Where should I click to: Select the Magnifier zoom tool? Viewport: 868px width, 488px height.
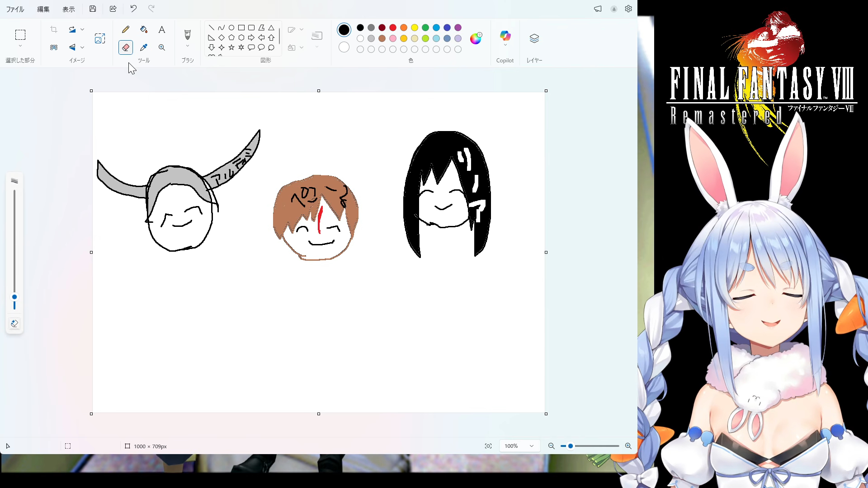coord(161,47)
